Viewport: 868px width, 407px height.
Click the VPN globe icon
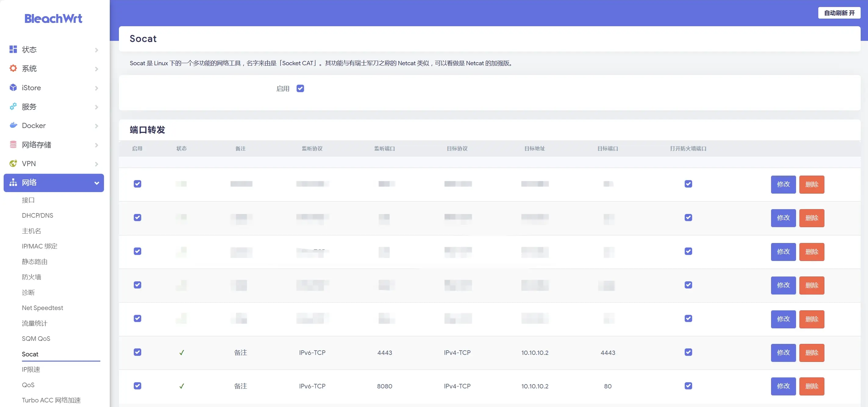pyautogui.click(x=13, y=163)
